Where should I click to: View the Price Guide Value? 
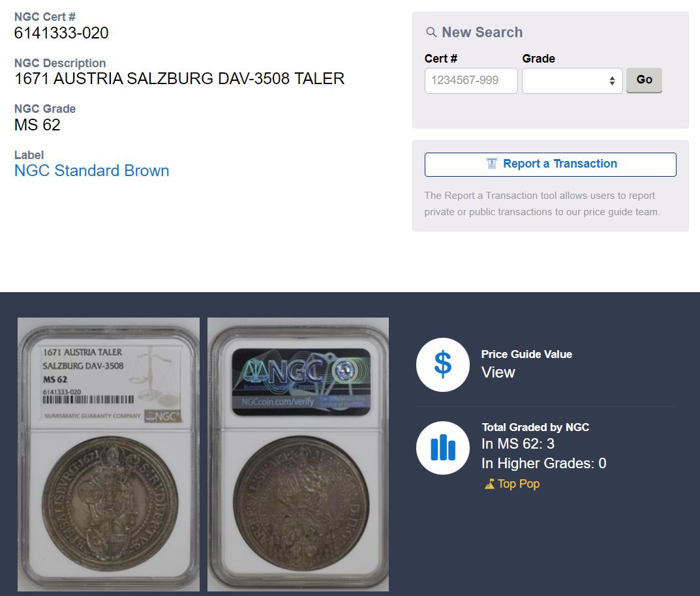(498, 372)
